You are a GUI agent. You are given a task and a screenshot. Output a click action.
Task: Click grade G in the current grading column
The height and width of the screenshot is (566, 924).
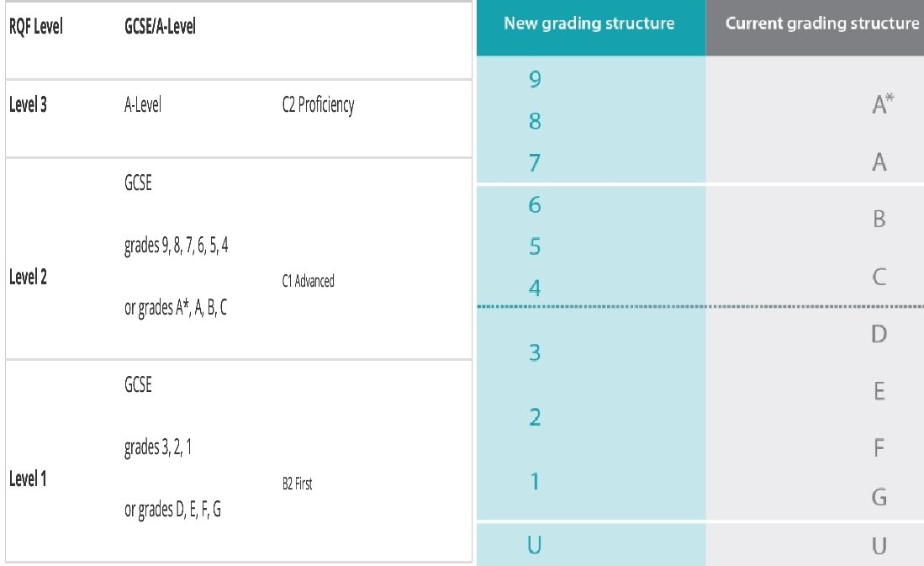pos(879,498)
